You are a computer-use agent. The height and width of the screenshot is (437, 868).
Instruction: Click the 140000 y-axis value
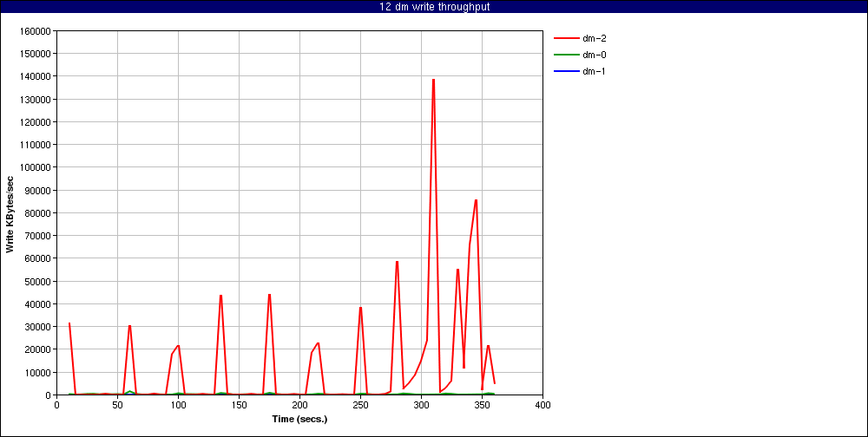pos(35,76)
